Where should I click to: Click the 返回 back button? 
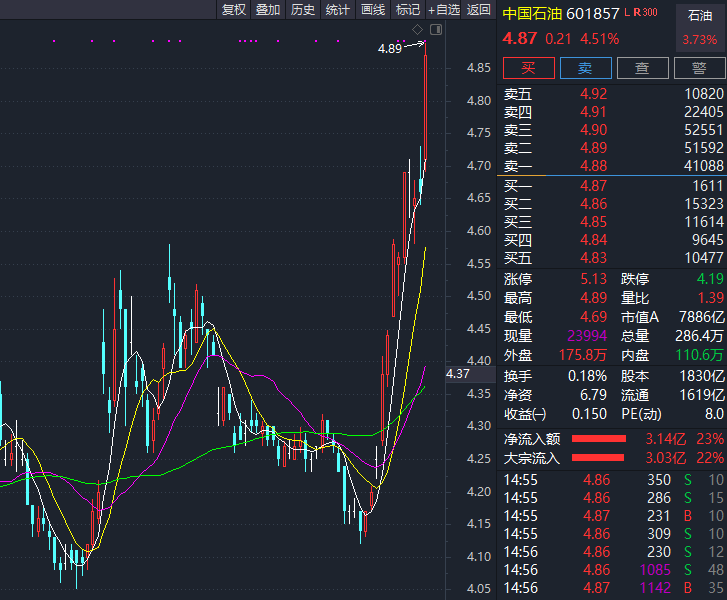478,9
